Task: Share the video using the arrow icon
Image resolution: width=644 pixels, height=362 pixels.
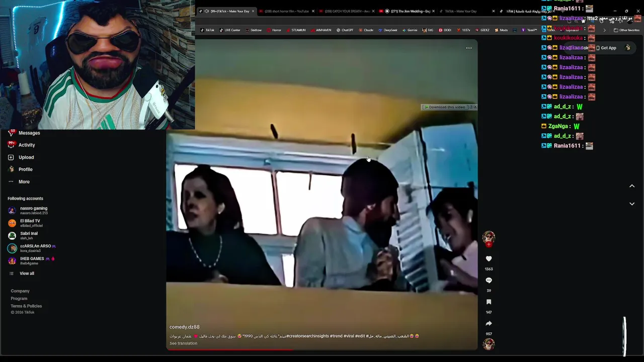Action: [489, 323]
